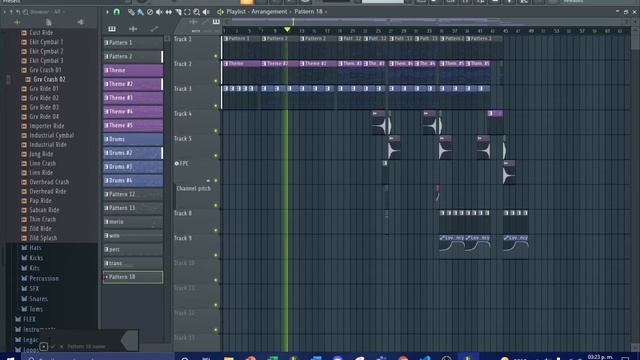The image size is (640, 360).
Task: Mute Track 9 via its green dot
Action: pyautogui.click(x=216, y=255)
